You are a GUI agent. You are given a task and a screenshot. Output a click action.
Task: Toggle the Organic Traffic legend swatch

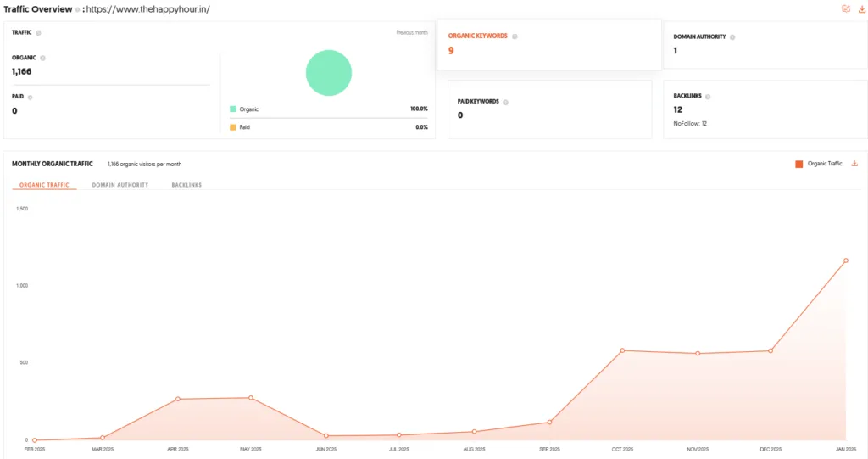point(798,164)
